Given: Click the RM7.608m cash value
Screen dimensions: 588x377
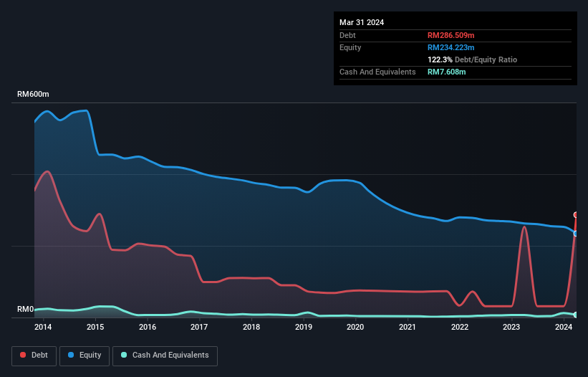Looking at the screenshot, I should (x=447, y=72).
